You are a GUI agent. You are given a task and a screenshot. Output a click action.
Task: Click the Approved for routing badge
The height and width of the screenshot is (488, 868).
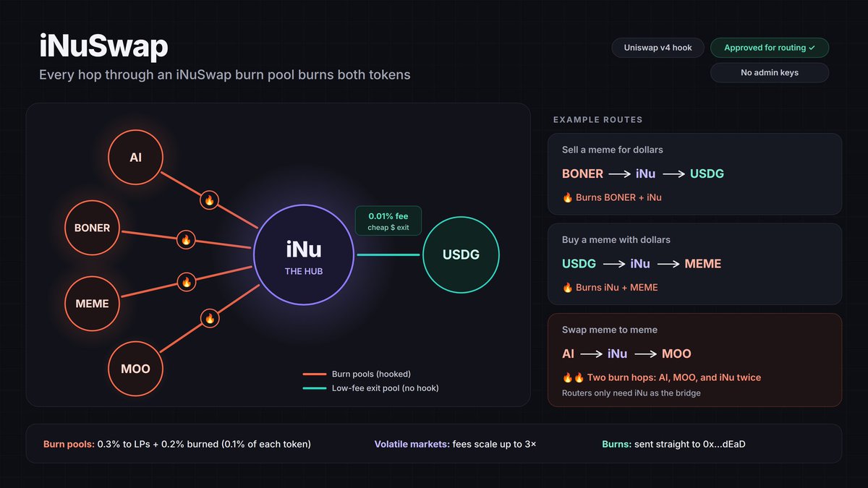pos(770,48)
